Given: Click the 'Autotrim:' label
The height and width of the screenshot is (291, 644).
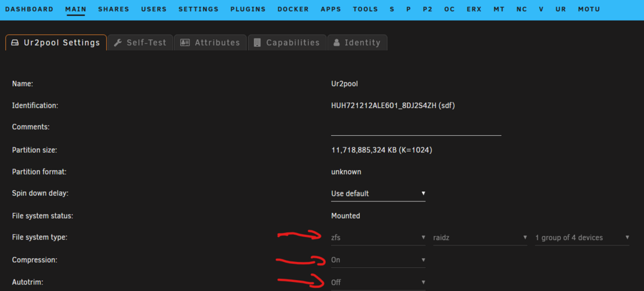Looking at the screenshot, I should pos(28,283).
